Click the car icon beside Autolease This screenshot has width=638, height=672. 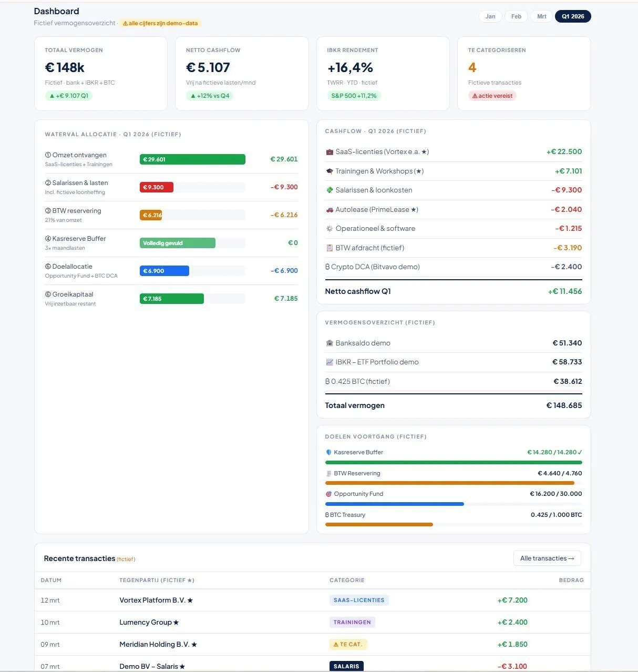330,210
